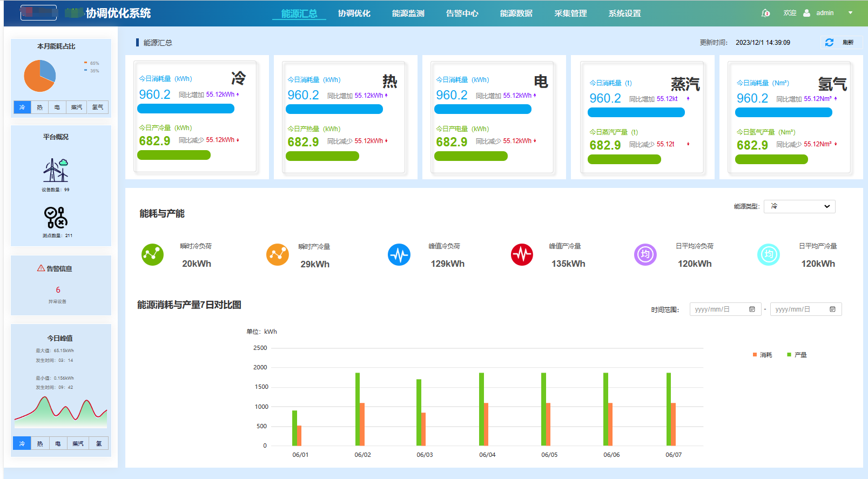
Task: Open the 能源数据 menu
Action: pos(516,14)
